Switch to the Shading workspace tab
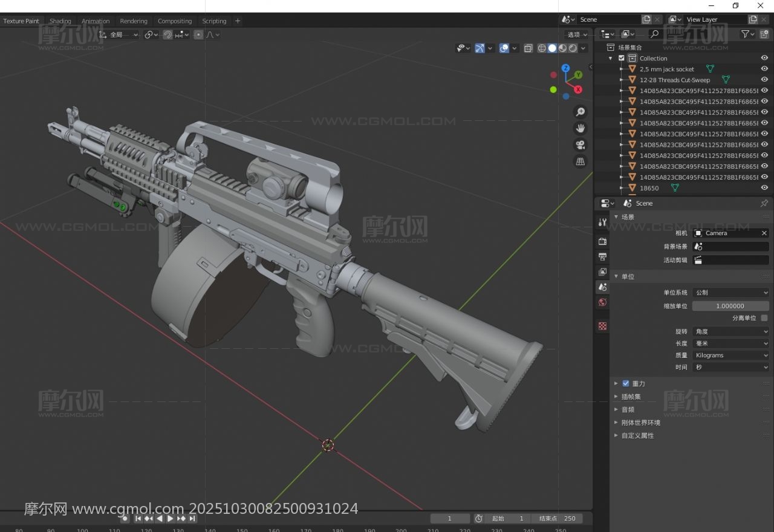This screenshot has height=532, width=774. coord(60,21)
